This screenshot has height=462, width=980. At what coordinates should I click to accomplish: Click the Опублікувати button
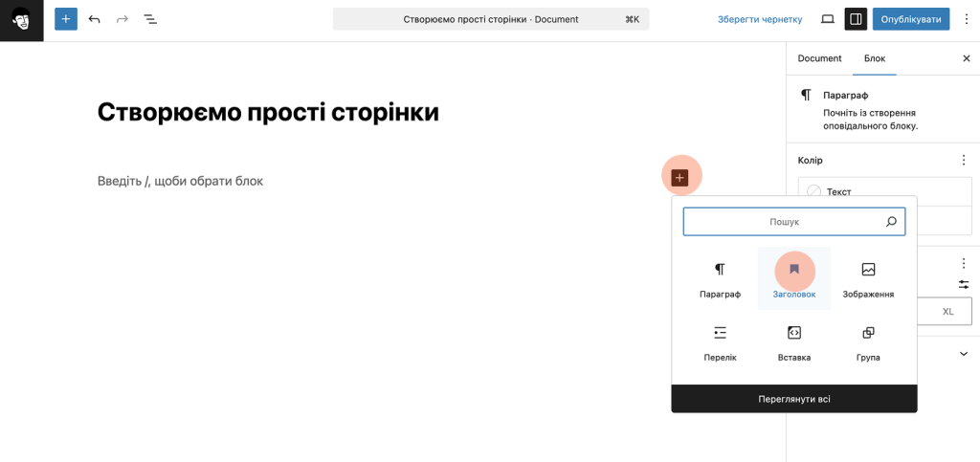[911, 19]
